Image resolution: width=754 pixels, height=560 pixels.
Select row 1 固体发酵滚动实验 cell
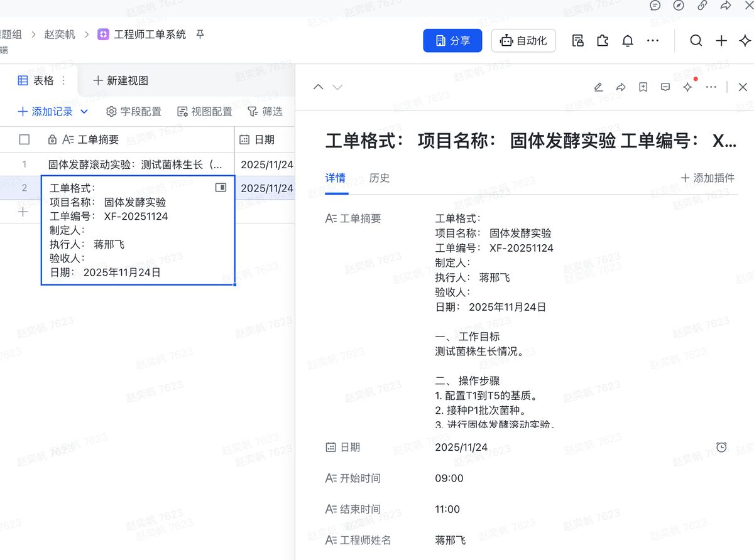pos(137,164)
